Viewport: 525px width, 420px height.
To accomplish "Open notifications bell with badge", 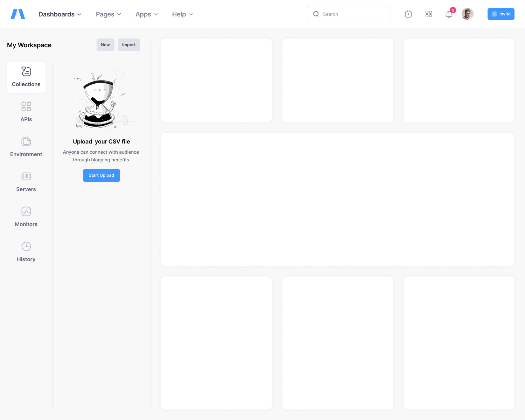I will 449,14.
